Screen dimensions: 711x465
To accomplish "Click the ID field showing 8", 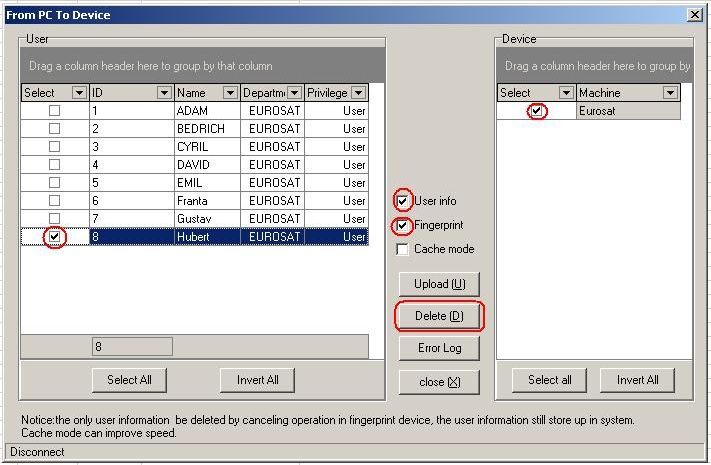I will (x=131, y=347).
